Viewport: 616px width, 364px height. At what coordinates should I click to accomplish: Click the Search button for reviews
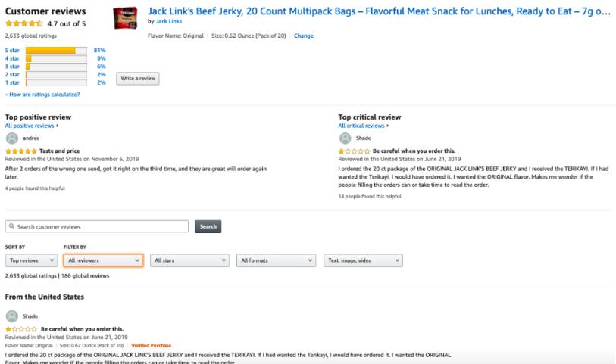[208, 226]
